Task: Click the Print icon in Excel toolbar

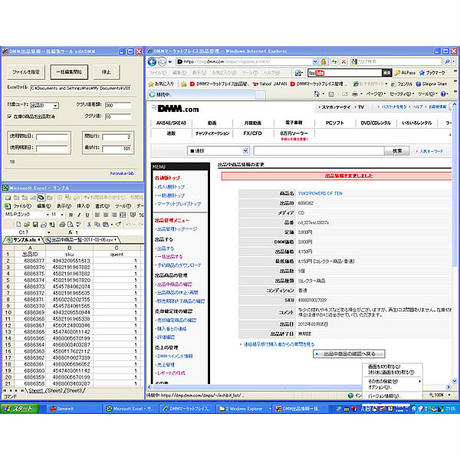Action: 62,224
